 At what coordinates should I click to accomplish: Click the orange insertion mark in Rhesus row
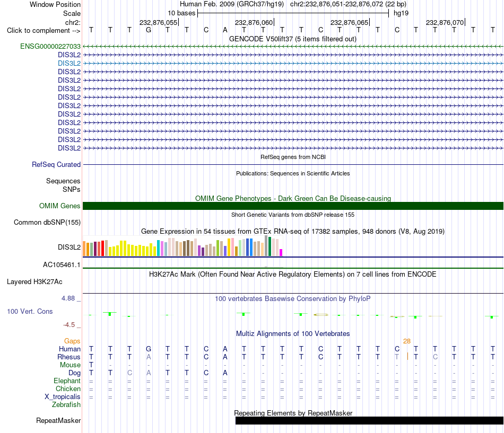407,357
